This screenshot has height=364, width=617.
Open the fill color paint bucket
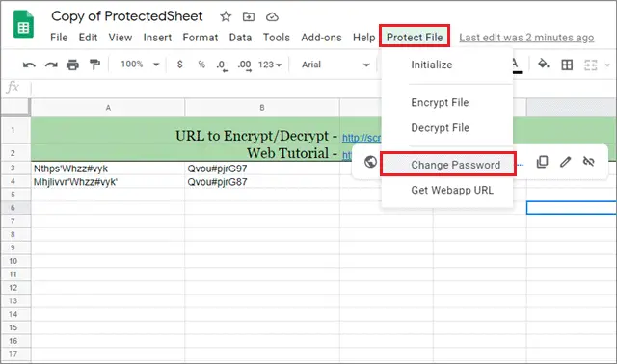tap(544, 64)
